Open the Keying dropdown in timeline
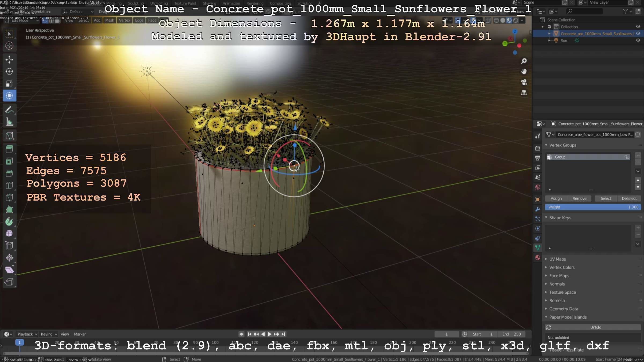Image resolution: width=644 pixels, height=362 pixels. [x=49, y=334]
